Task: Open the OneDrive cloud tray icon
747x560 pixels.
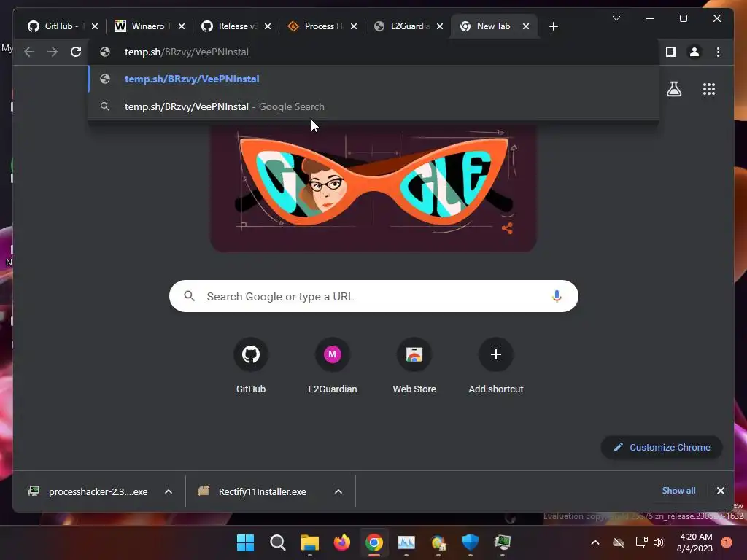Action: click(619, 542)
